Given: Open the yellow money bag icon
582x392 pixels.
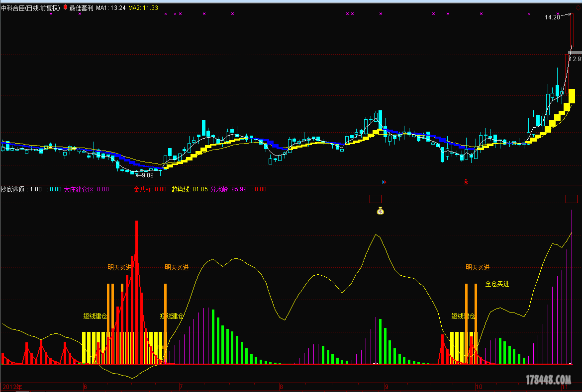Looking at the screenshot, I should pyautogui.click(x=380, y=211).
